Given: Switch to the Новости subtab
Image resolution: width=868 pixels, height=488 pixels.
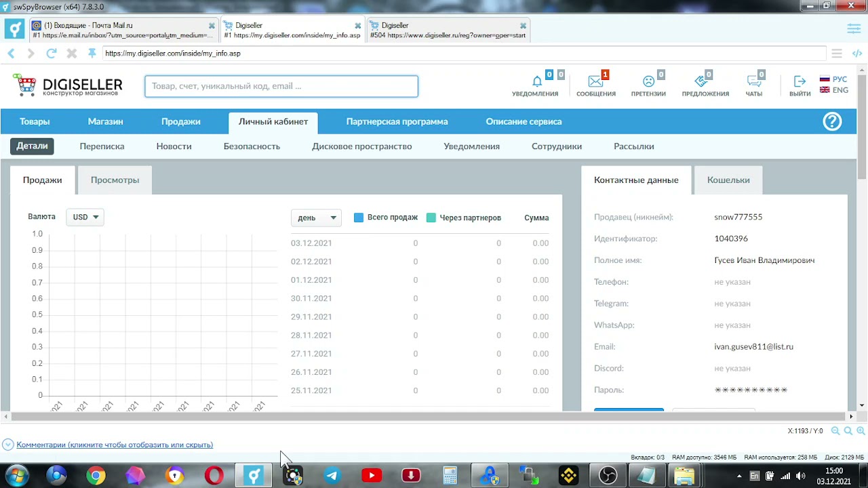Looking at the screenshot, I should click(174, 146).
